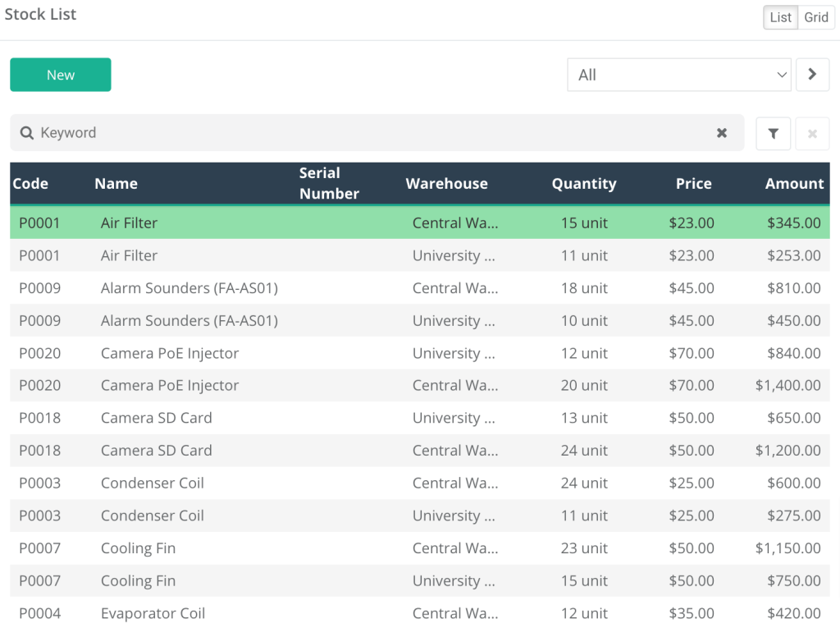Viewport: 840px width, 628px height.
Task: Switch to Grid view
Action: click(x=816, y=17)
